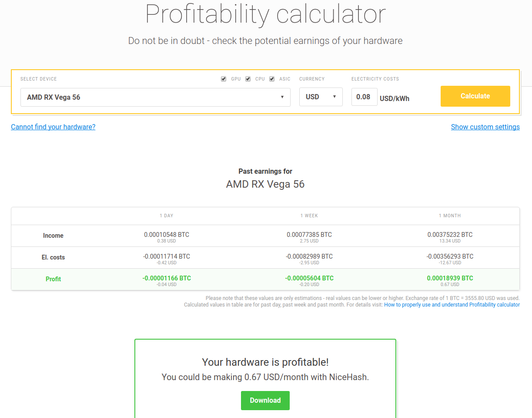
Task: Click the 'Income' row label
Action: [53, 236]
